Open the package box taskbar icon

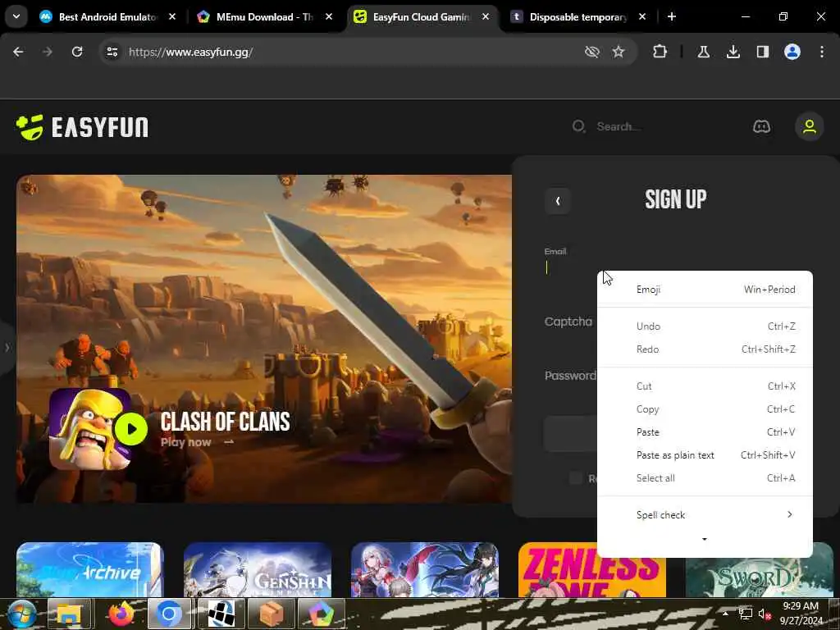(271, 614)
